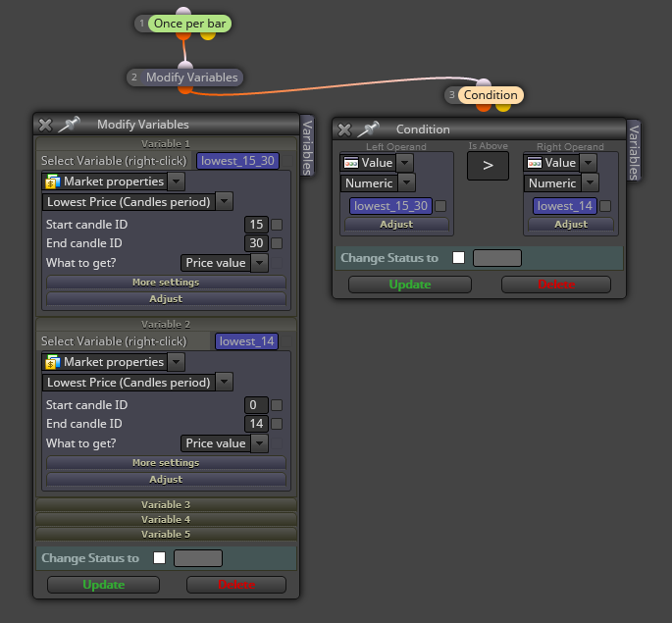Click Delete in Modify Variables panel

[236, 585]
